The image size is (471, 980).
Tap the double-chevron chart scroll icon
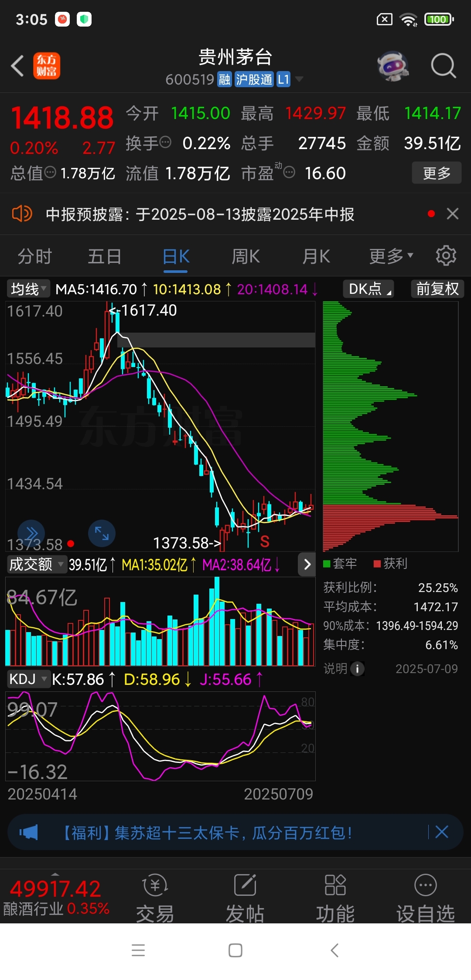pyautogui.click(x=31, y=533)
